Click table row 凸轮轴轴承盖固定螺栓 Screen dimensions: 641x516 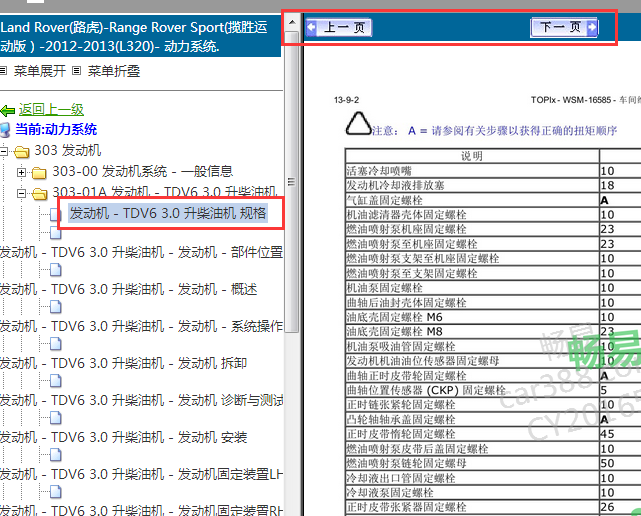click(x=472, y=420)
